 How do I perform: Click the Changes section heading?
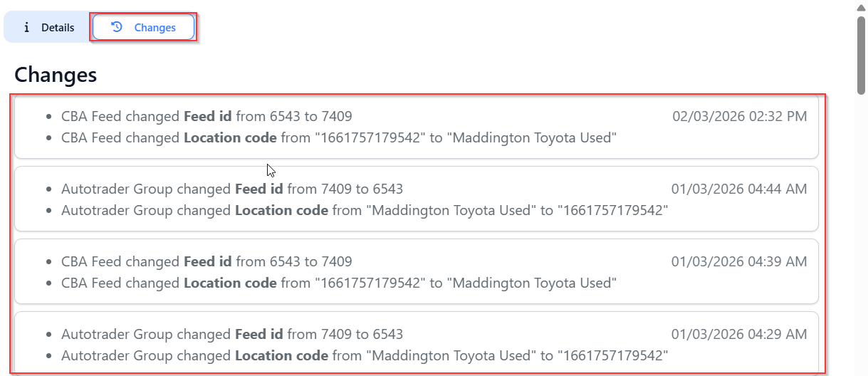pos(56,75)
